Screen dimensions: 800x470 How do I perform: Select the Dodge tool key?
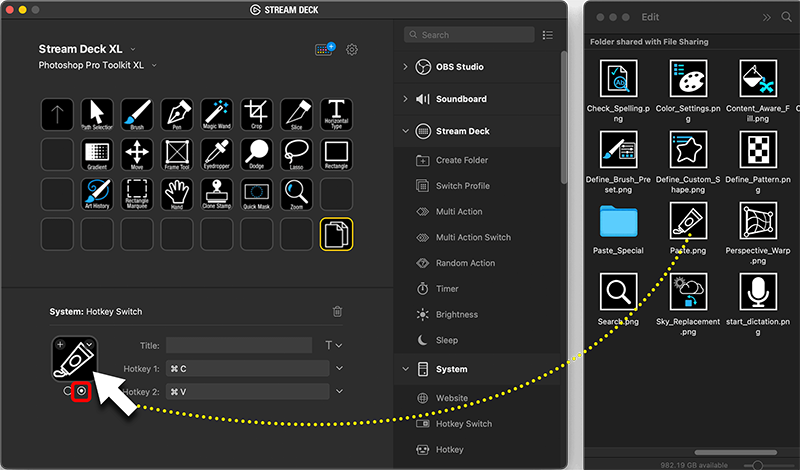[257, 154]
